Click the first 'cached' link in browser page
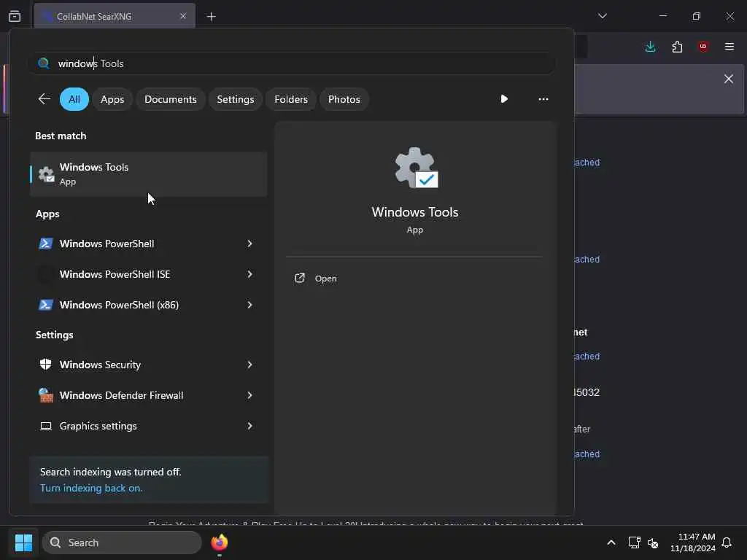The width and height of the screenshot is (747, 560). coord(587,163)
